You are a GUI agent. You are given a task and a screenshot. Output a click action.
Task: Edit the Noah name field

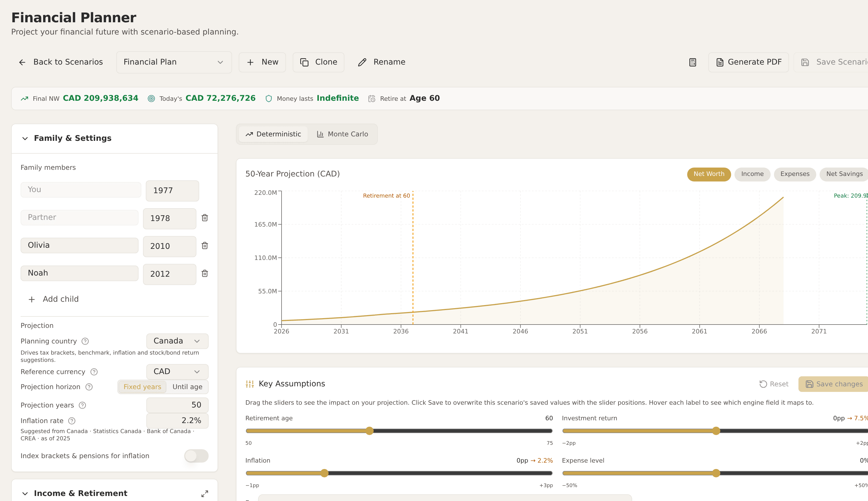pyautogui.click(x=80, y=273)
